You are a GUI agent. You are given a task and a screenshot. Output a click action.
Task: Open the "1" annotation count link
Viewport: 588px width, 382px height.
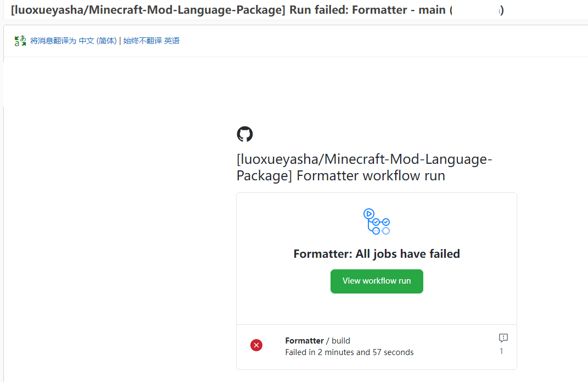[x=501, y=351]
